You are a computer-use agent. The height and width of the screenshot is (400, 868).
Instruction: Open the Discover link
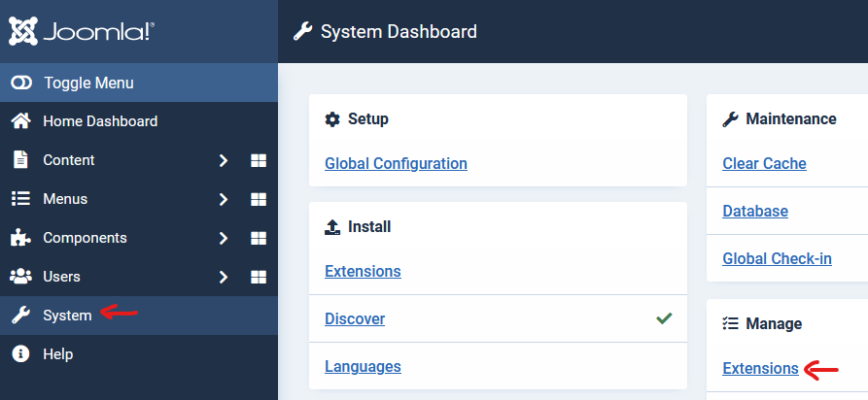coord(355,318)
